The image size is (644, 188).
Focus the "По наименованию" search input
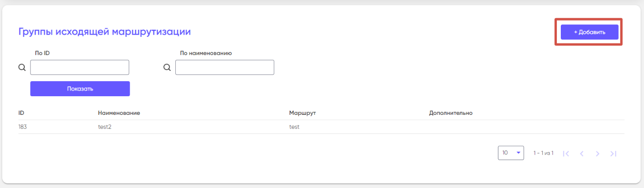(x=225, y=68)
